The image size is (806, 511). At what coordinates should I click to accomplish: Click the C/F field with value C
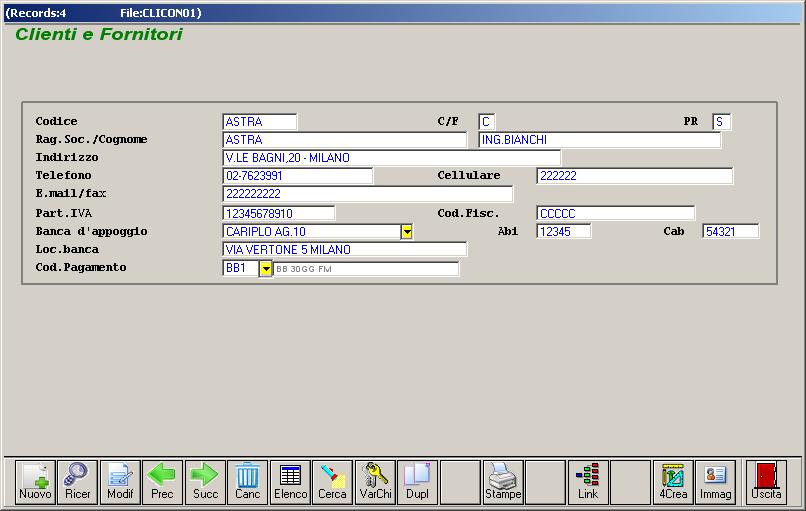[486, 122]
